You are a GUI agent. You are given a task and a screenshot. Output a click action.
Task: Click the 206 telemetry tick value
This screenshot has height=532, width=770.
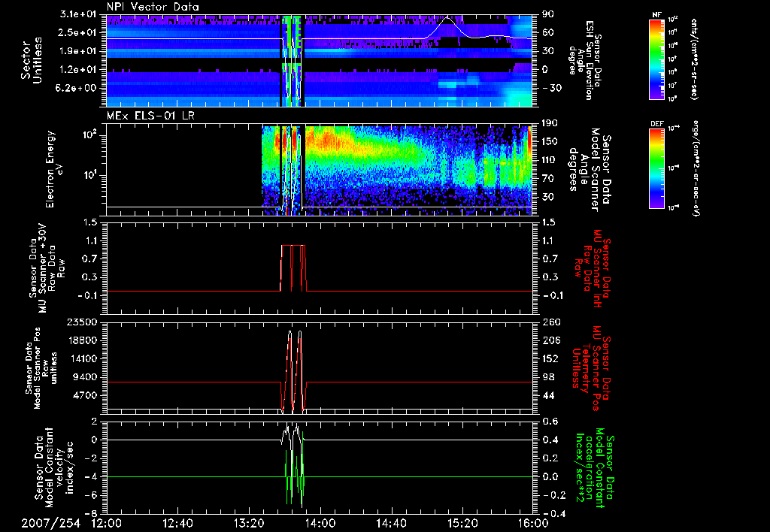coord(550,340)
